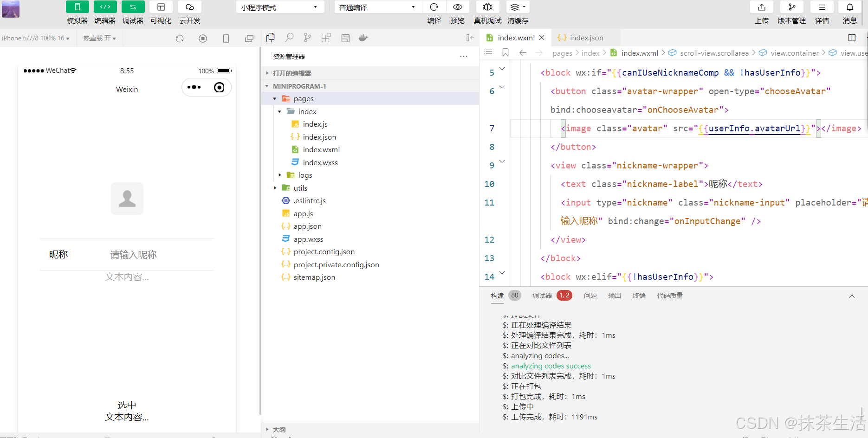Open the extensions blocks icon
Screen dimensions: 868x438
[x=326, y=38]
